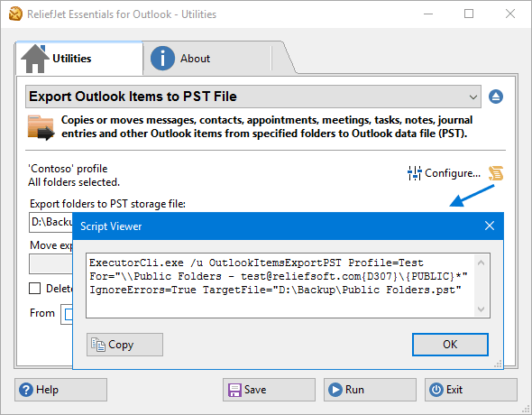Run the export utility
The image size is (532, 415).
coord(370,390)
